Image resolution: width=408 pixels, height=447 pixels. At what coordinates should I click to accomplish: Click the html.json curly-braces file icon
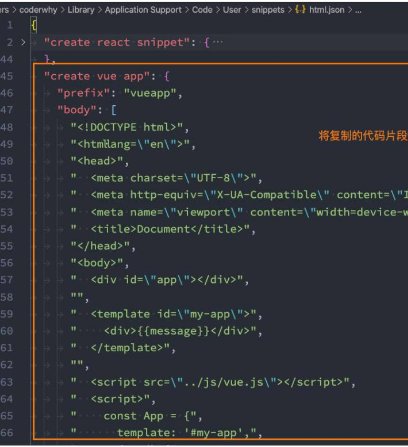pos(300,10)
